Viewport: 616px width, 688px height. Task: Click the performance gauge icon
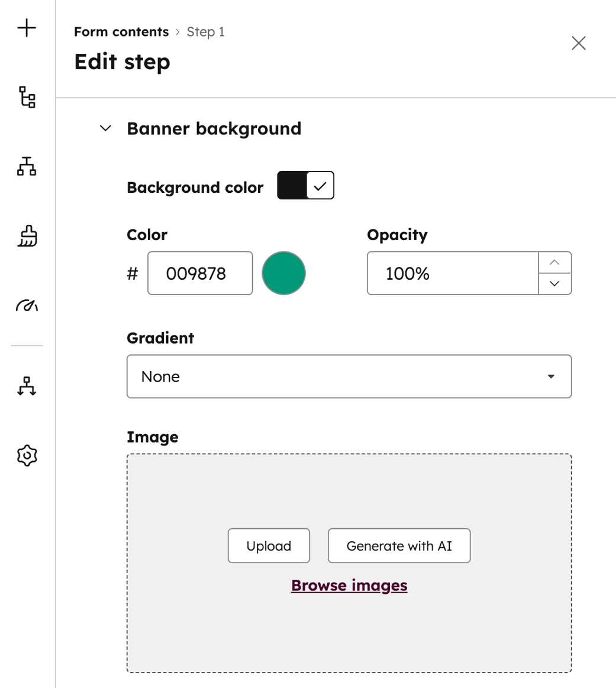26,306
